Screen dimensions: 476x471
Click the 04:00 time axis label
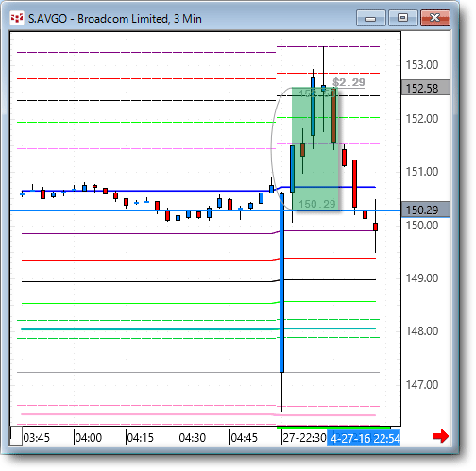(x=88, y=438)
